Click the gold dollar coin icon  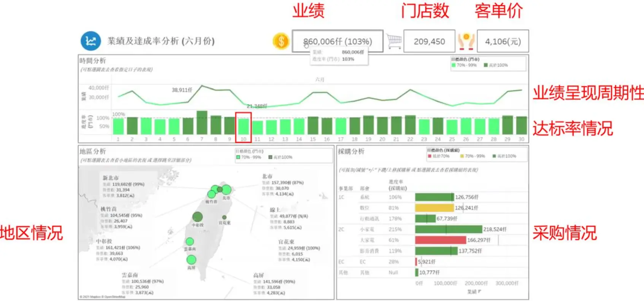[281, 41]
